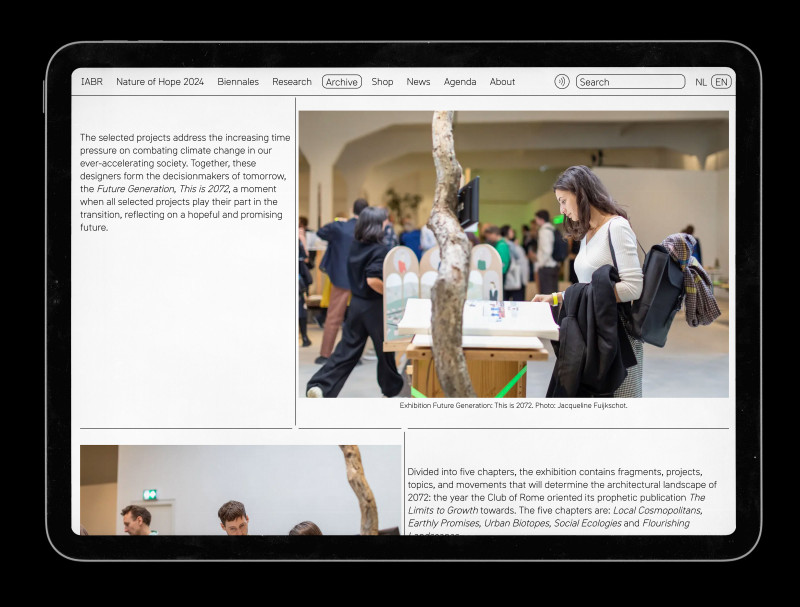Viewport: 800px width, 607px height.
Task: Select the Archive nav item
Action: click(x=342, y=82)
